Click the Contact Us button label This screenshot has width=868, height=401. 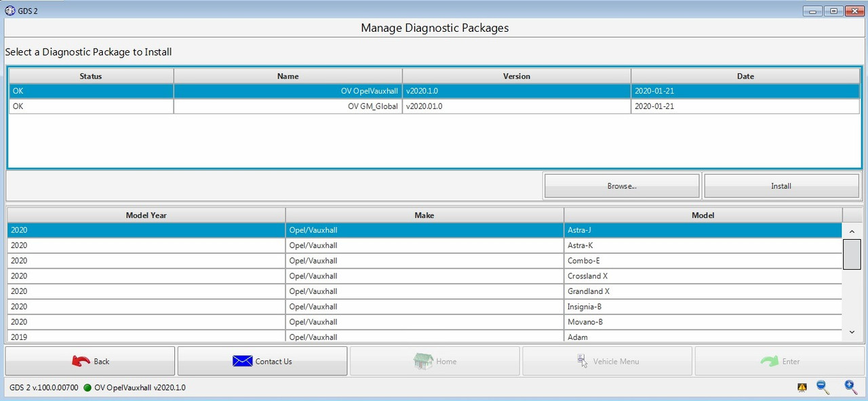click(x=274, y=361)
